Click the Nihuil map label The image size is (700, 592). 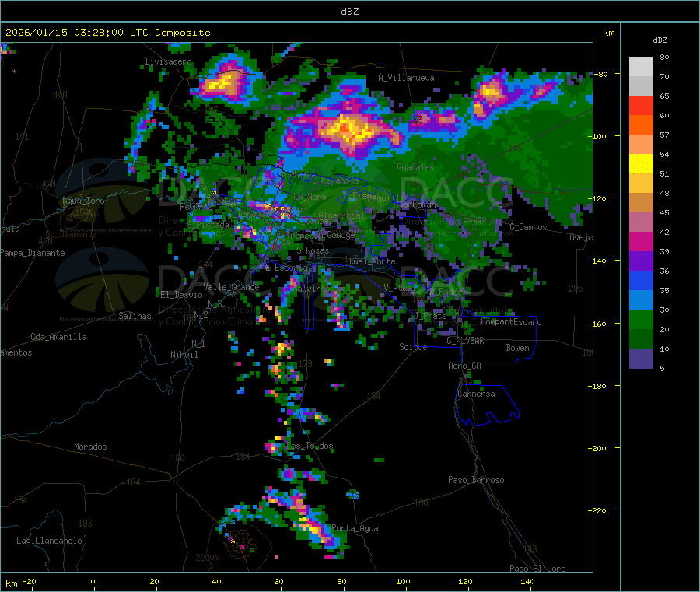[x=184, y=355]
